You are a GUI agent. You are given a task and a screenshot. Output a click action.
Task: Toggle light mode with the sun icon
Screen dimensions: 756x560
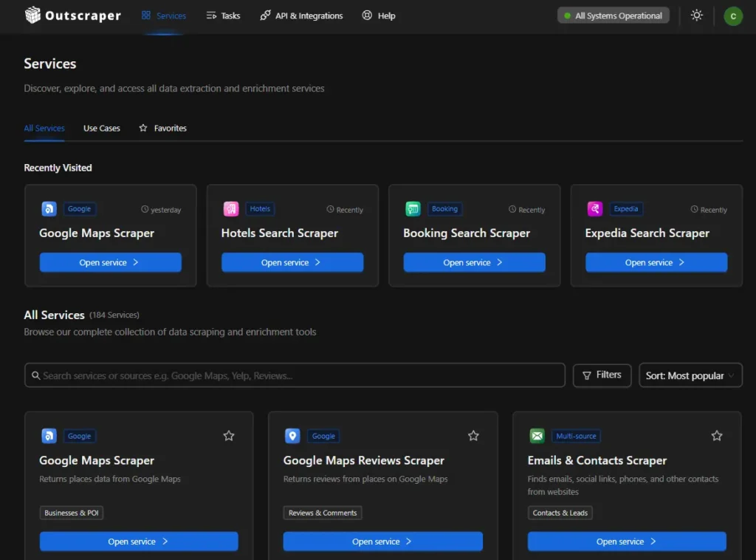(x=696, y=15)
